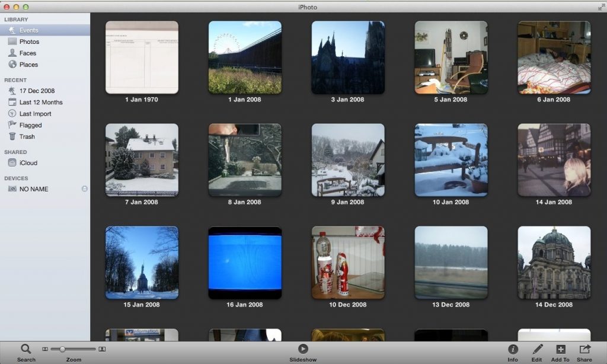
Task: Select Events in the Library sidebar
Action: point(45,30)
